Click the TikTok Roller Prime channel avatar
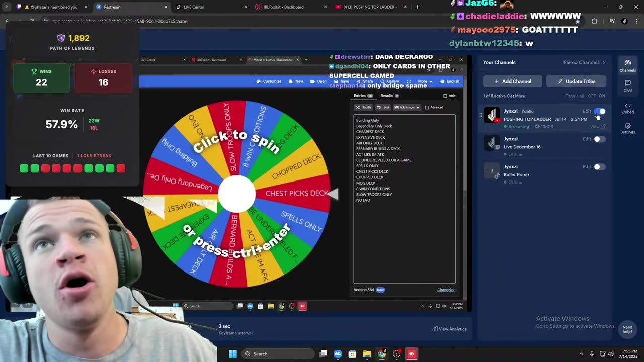The width and height of the screenshot is (644, 362). 492,171
